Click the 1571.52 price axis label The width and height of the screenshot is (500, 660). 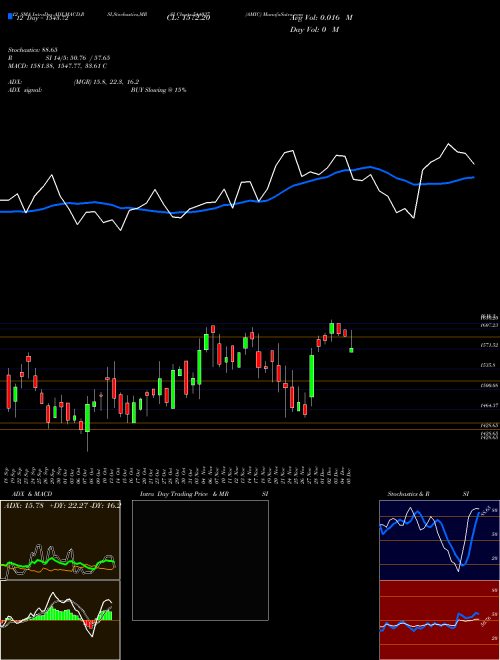point(489,345)
